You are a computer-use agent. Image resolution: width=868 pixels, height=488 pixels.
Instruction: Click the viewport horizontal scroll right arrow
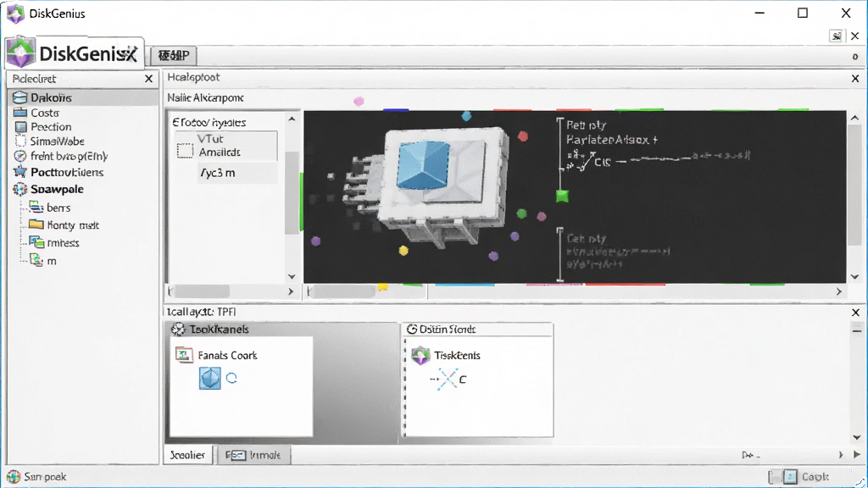839,291
